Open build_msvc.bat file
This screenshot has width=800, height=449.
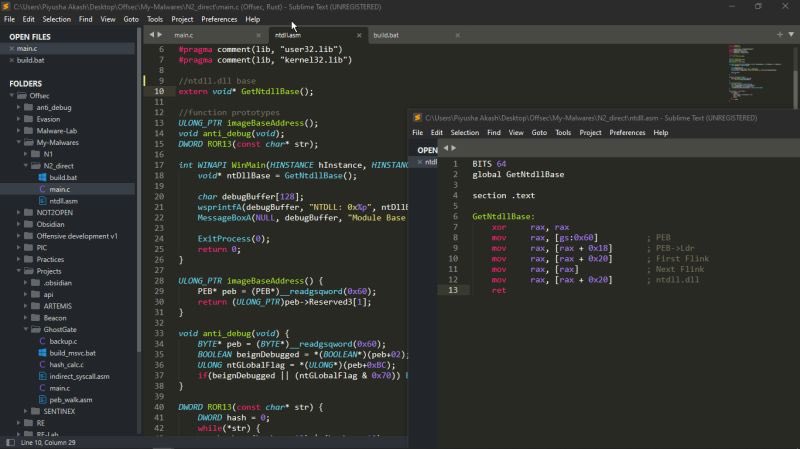[x=72, y=353]
